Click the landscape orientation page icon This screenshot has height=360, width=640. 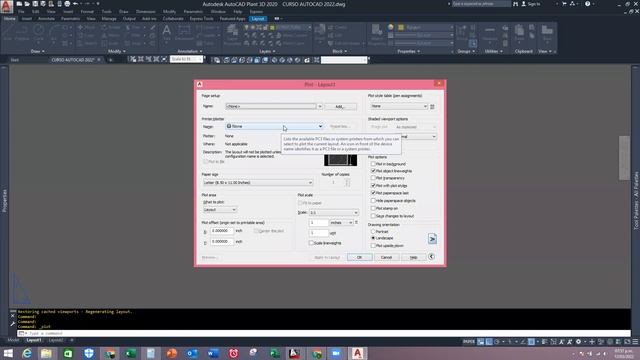pos(432,239)
